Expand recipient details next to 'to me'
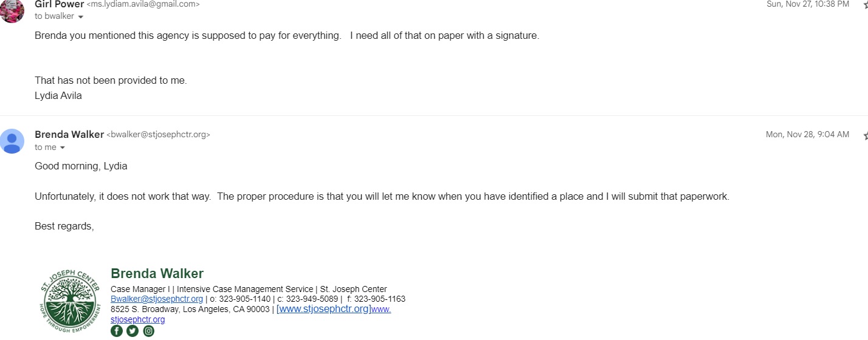 62,148
